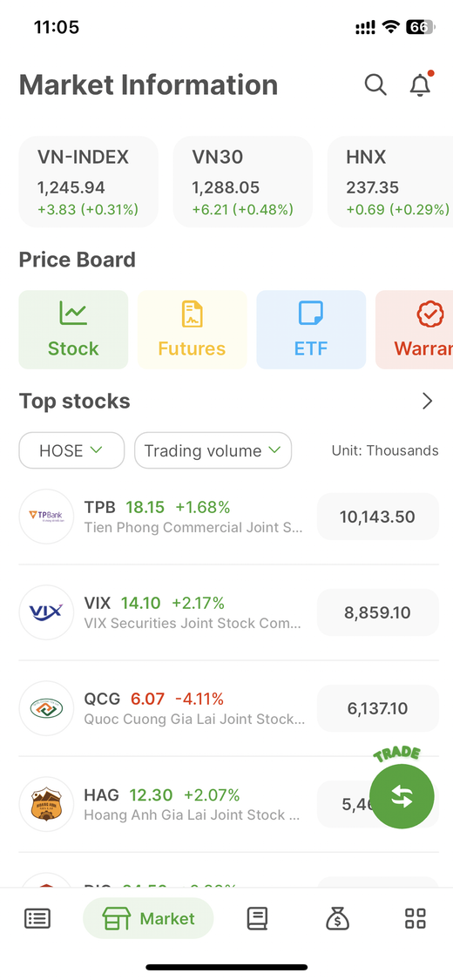
Task: Open the money bag icon tab
Action: click(337, 918)
